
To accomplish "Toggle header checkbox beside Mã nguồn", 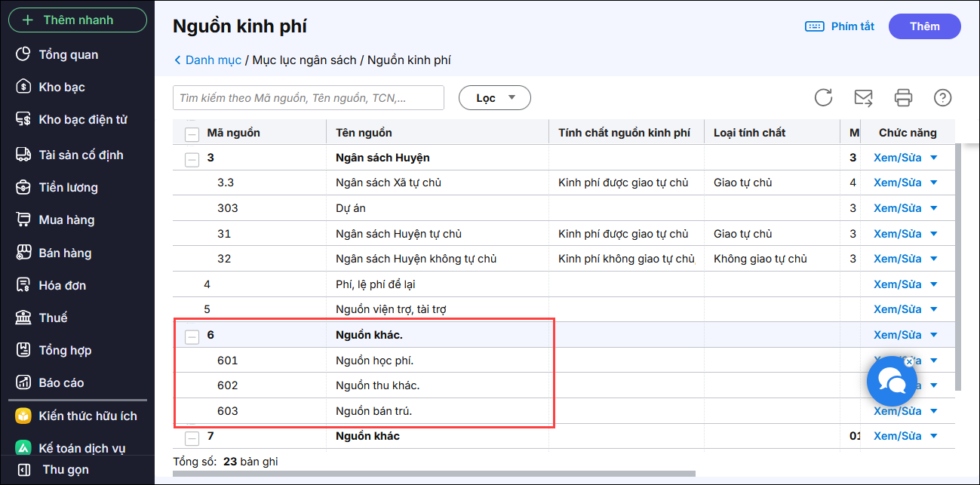I will point(192,134).
